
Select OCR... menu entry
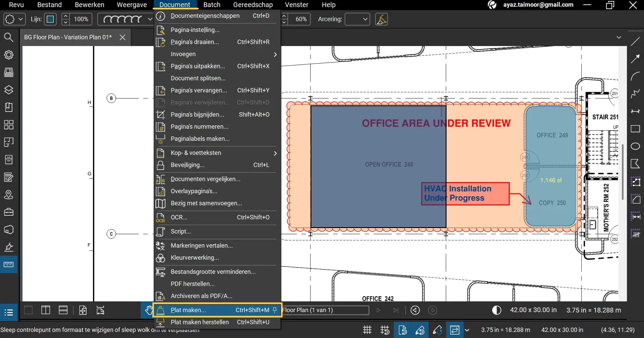pos(217,217)
